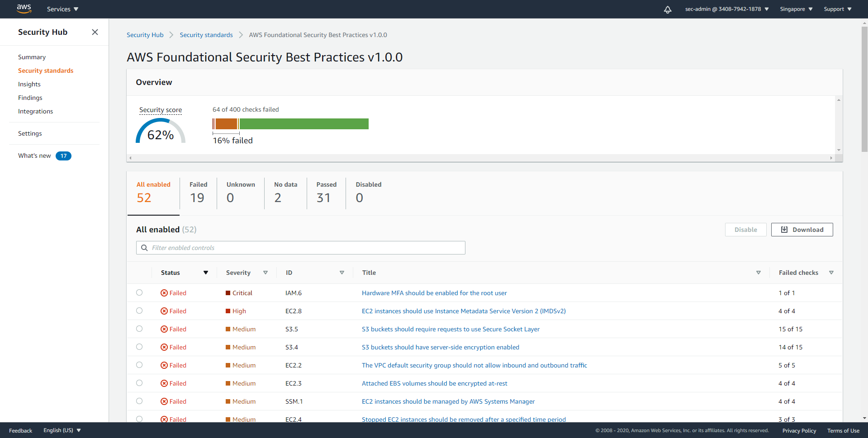Click the 62% security score gauge
Image resolution: width=868 pixels, height=438 pixels.
161,131
